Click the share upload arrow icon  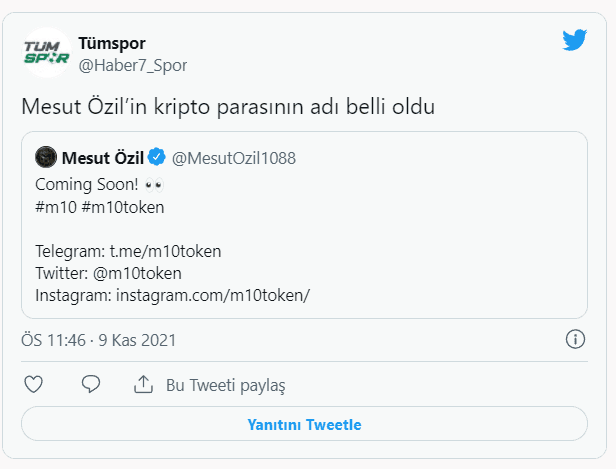tap(143, 384)
